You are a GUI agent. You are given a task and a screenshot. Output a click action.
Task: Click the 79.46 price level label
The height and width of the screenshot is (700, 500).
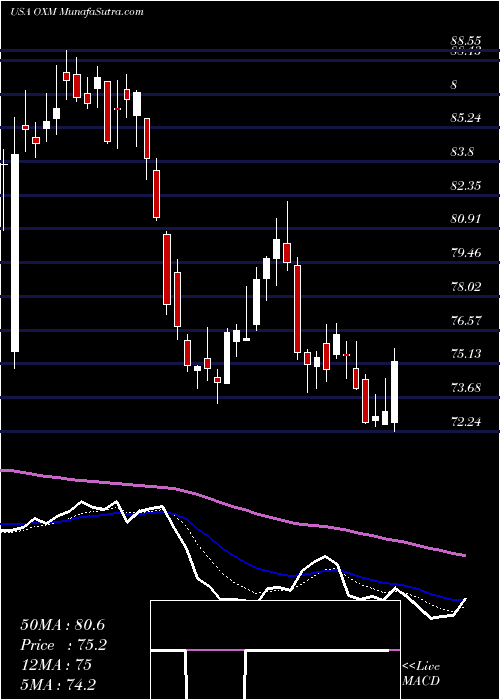466,253
